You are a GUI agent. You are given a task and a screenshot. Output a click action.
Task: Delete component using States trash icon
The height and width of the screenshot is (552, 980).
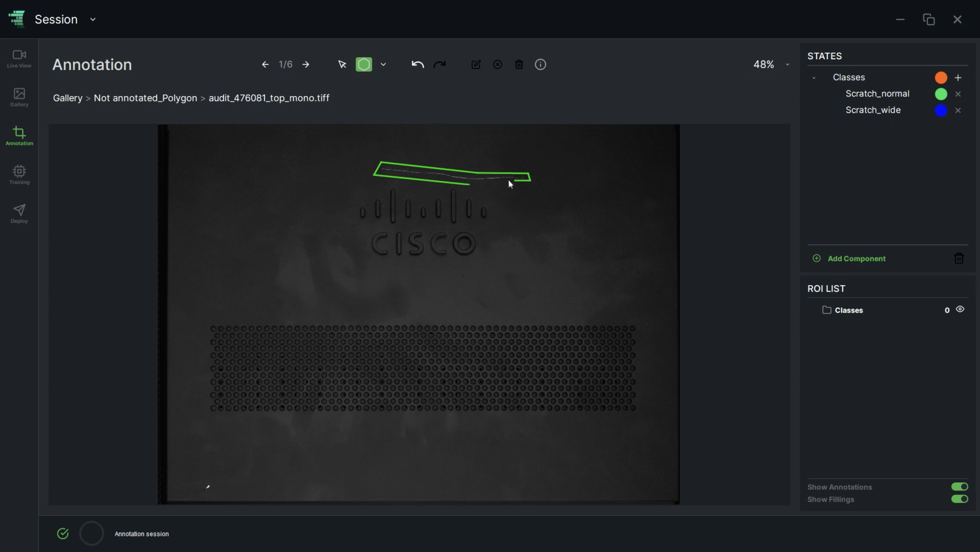click(959, 258)
